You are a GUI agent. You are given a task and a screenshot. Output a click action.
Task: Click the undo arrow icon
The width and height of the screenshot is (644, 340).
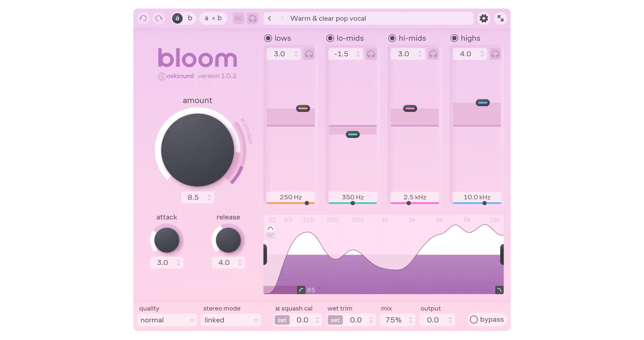click(143, 18)
